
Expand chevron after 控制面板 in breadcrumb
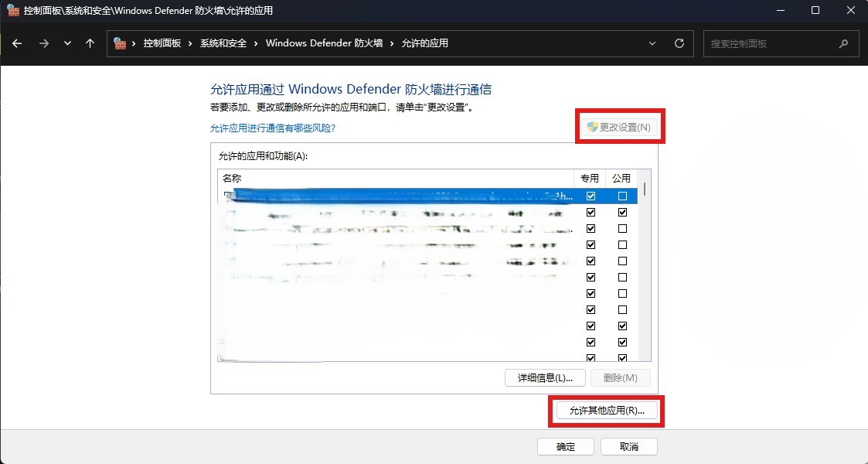tap(193, 43)
